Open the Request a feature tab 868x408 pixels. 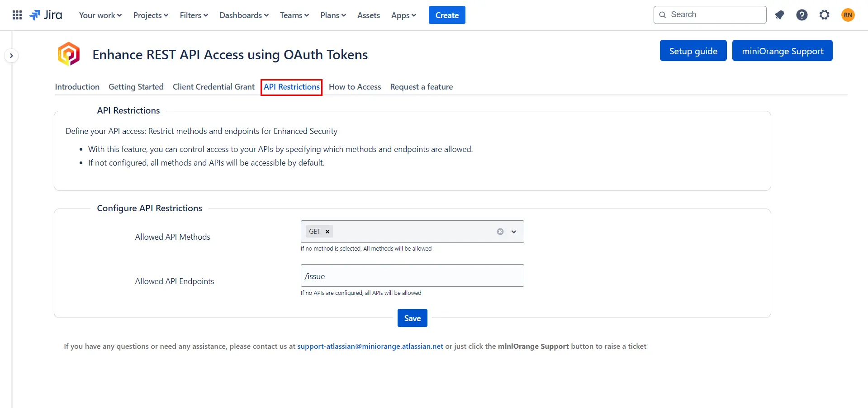pos(422,87)
